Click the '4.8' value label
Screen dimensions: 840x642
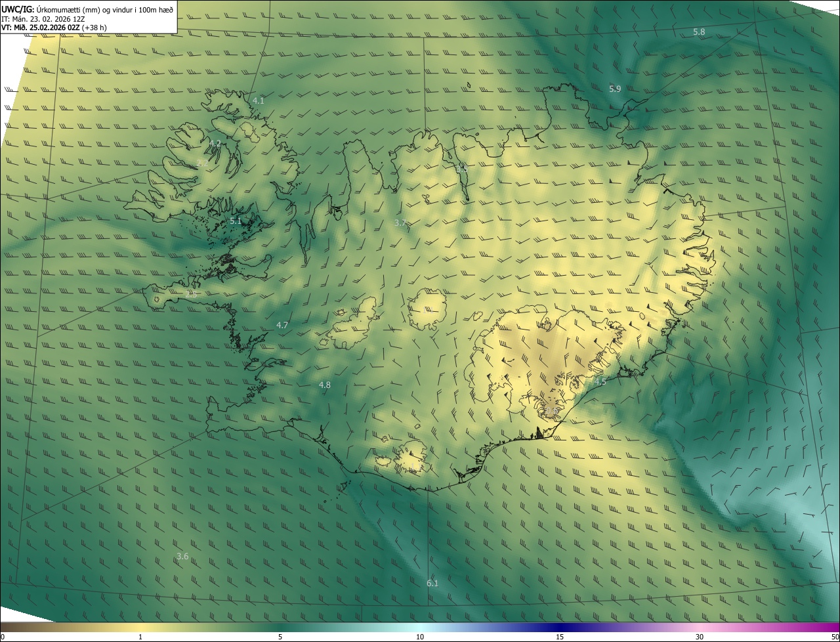[x=324, y=385]
